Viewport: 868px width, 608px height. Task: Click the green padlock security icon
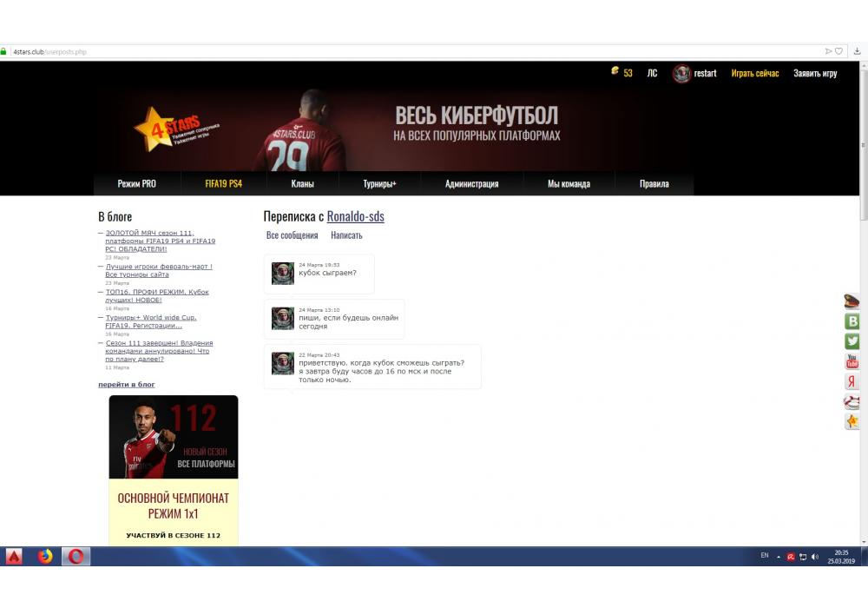(x=3, y=51)
